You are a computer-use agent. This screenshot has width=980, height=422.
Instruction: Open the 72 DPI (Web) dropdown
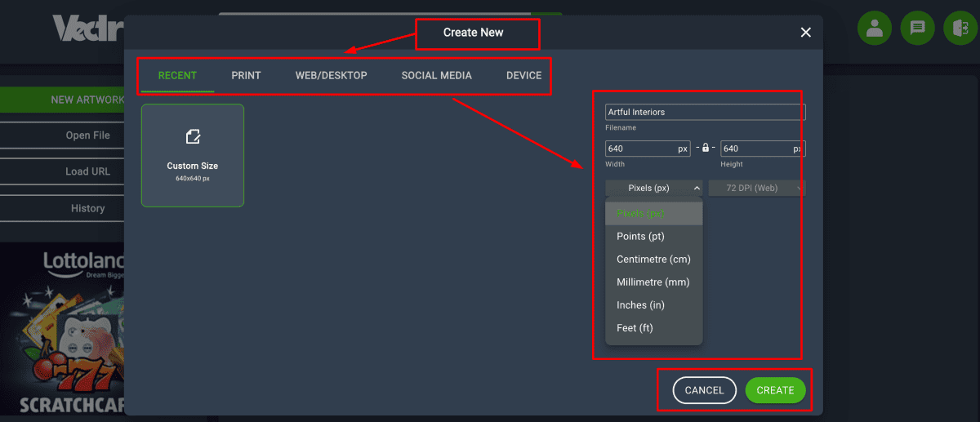click(756, 189)
